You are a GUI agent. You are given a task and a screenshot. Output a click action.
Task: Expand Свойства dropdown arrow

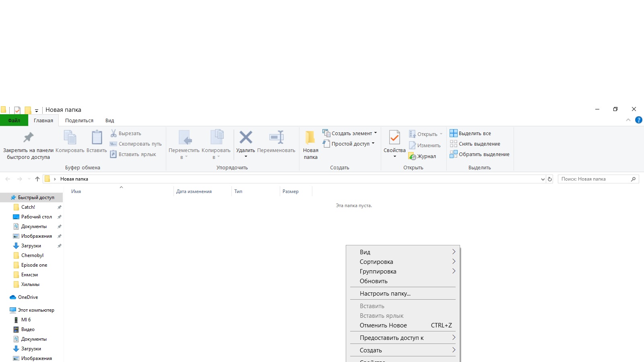click(x=395, y=157)
